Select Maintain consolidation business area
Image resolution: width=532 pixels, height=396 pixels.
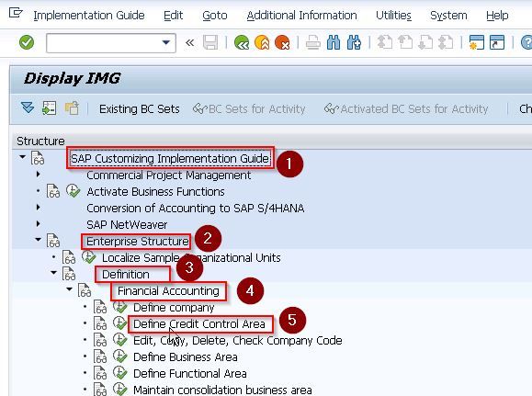(222, 390)
